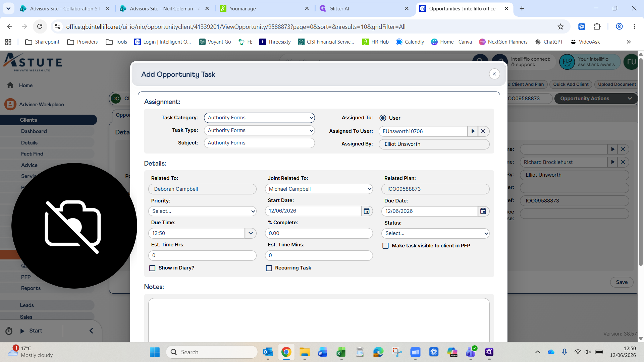Open the Task Type dropdown
The image size is (644, 362).
[x=259, y=130]
